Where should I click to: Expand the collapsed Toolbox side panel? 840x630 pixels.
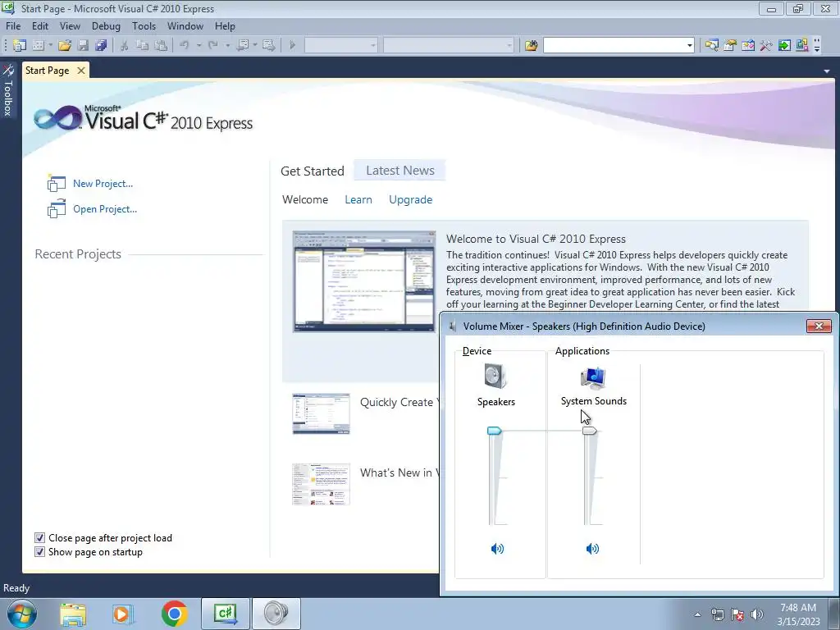(7, 90)
